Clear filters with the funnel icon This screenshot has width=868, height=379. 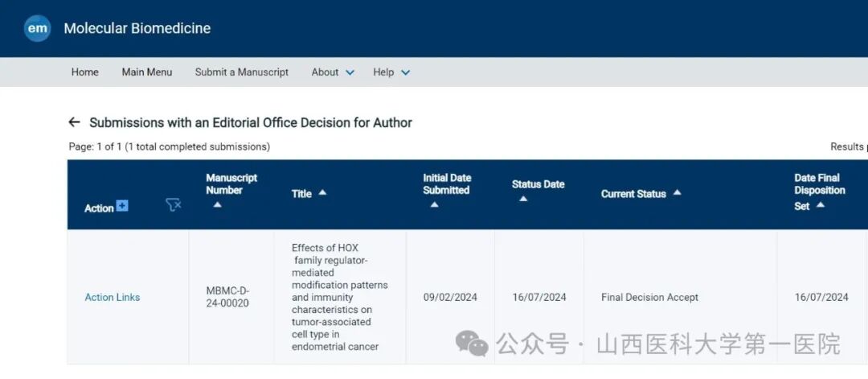coord(174,205)
